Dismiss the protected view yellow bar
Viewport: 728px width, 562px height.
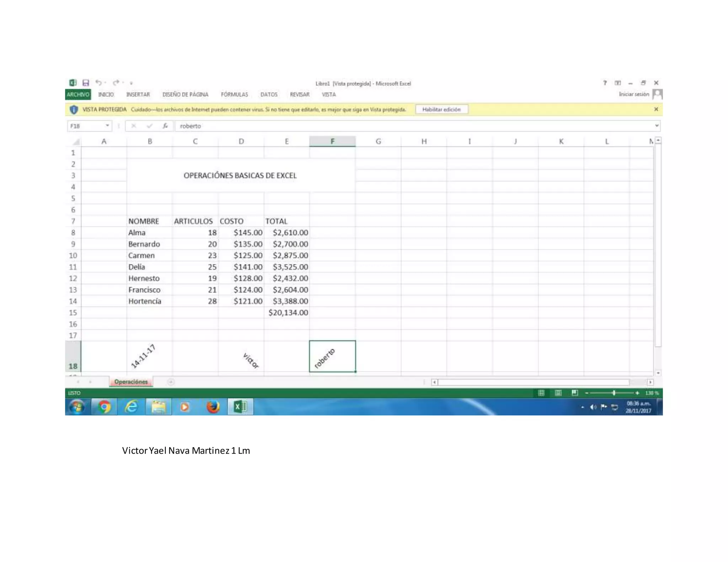656,109
